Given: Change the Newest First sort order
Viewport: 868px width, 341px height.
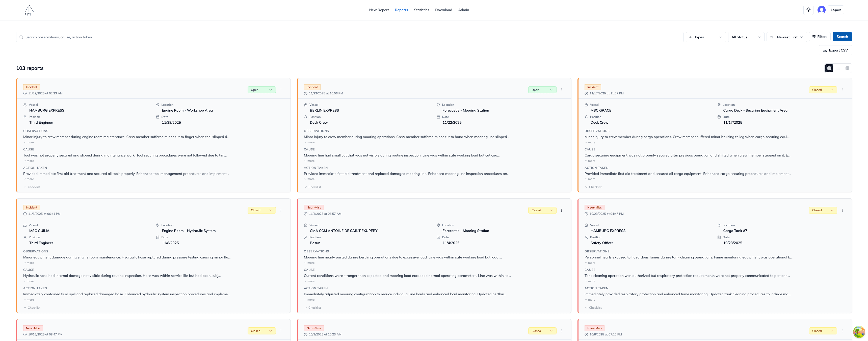Looking at the screenshot, I should point(787,37).
